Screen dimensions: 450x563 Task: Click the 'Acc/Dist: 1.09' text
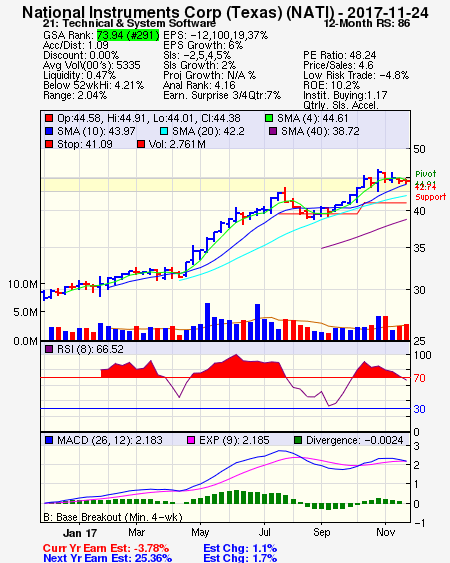[x=75, y=45]
